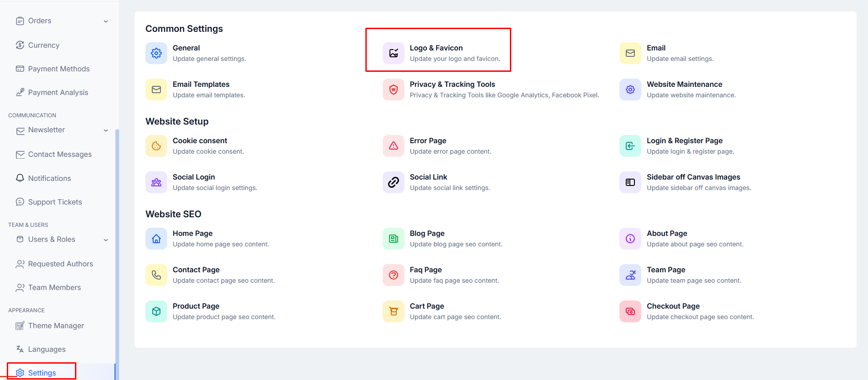
Task: Open the Faq Page question icon
Action: point(394,275)
